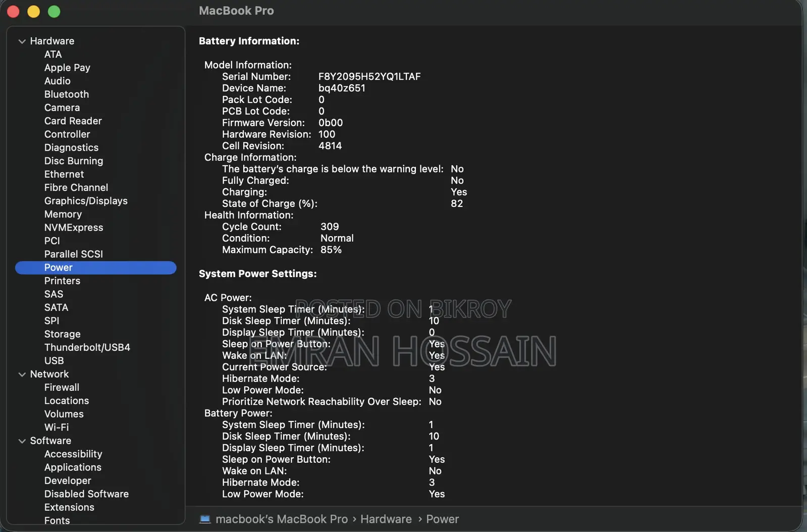Click the cell revision value 4814
Viewport: 807px width, 532px height.
(x=330, y=146)
